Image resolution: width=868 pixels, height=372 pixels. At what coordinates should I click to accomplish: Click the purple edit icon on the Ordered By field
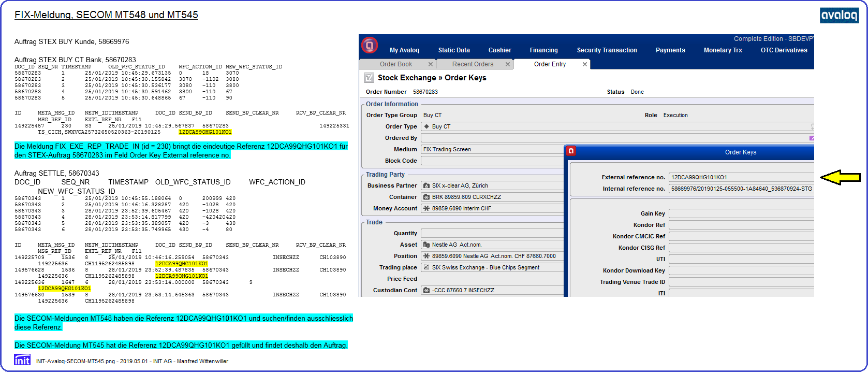click(812, 138)
